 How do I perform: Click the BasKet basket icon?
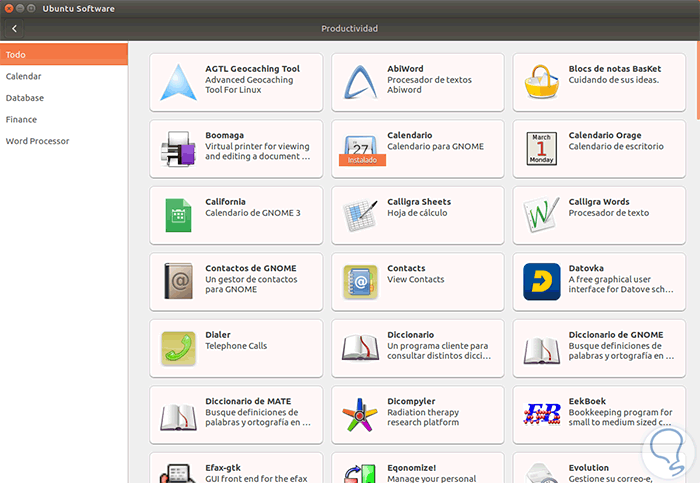point(542,81)
